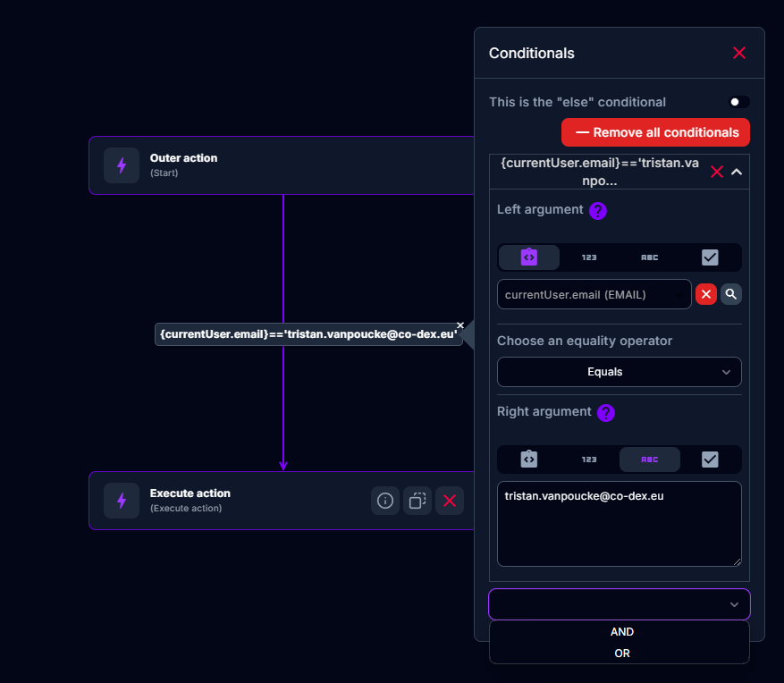The width and height of the screenshot is (784, 683).
Task: Choose the AND option from the list
Action: pos(622,632)
